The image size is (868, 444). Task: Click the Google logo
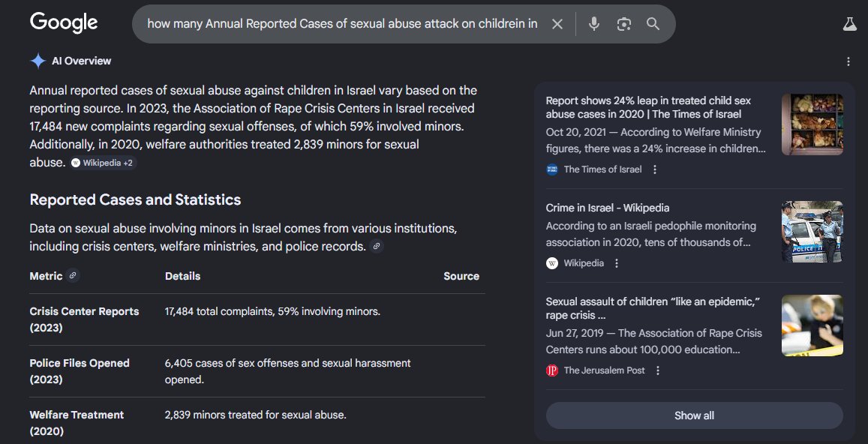(64, 23)
